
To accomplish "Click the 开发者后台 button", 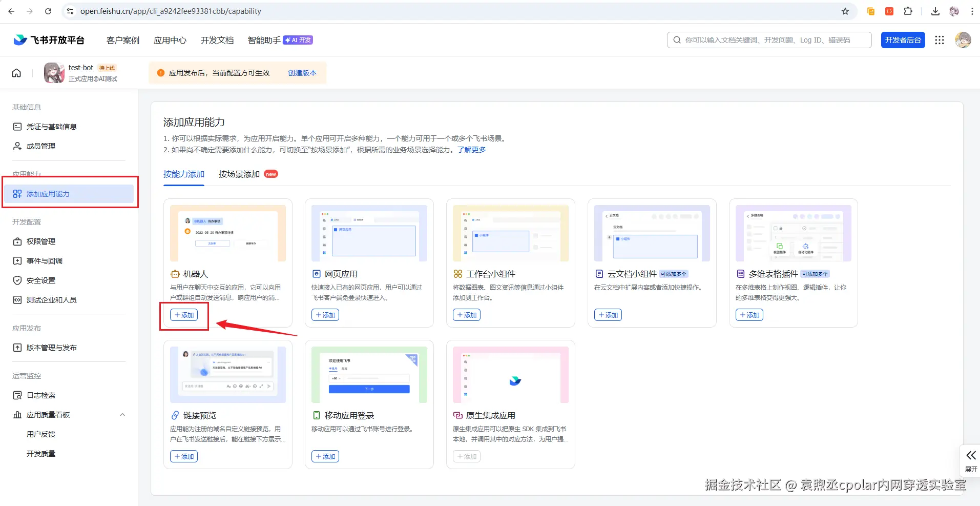I will 903,40.
